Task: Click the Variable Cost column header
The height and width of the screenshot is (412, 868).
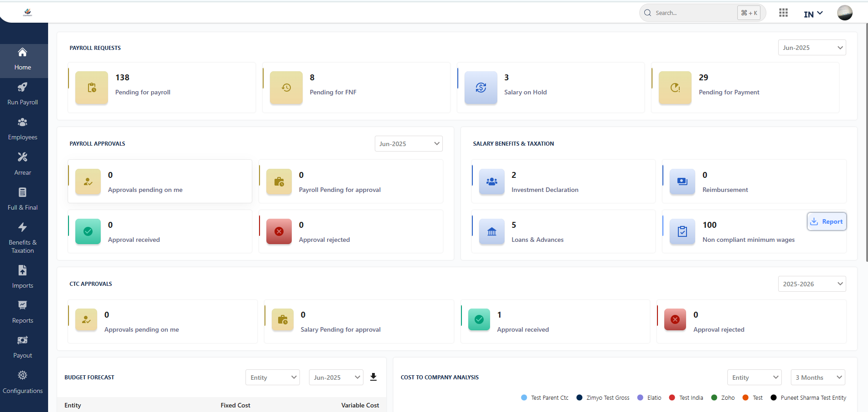Action: click(x=360, y=405)
